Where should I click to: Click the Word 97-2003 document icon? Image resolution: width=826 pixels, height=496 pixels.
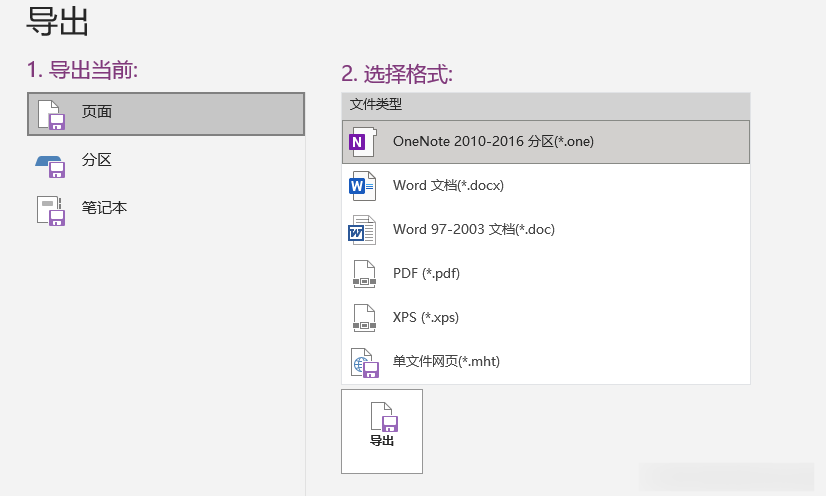tap(362, 230)
